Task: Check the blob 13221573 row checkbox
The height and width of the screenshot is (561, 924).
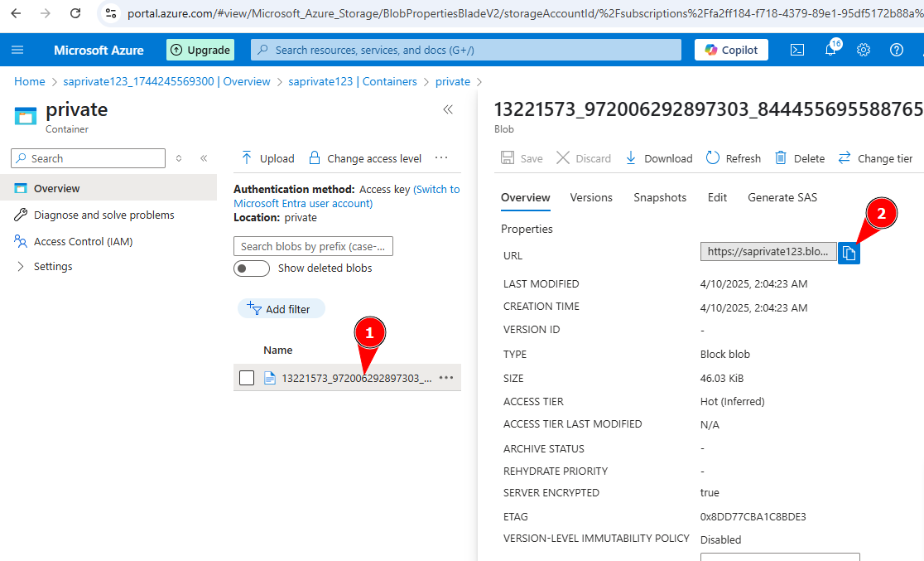Action: 247,378
